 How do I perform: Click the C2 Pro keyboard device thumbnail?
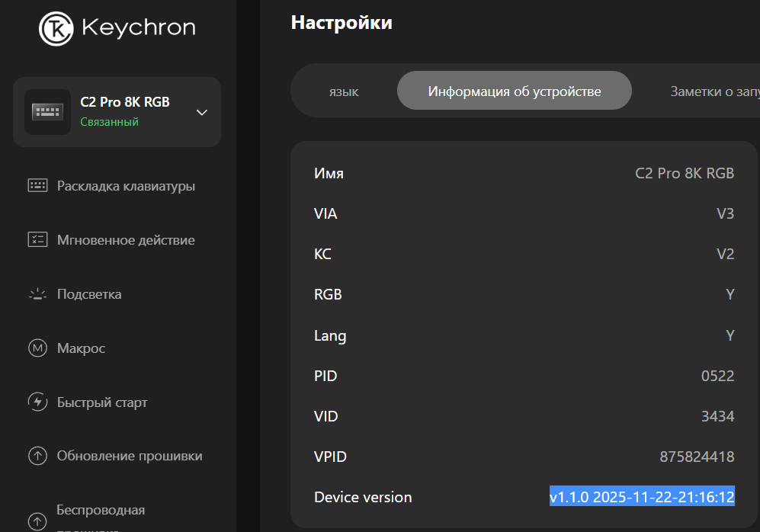click(47, 112)
